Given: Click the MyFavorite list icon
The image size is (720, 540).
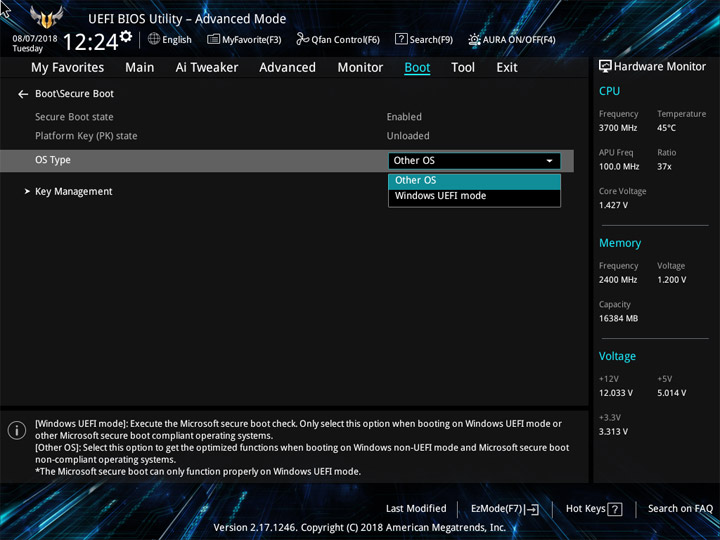Looking at the screenshot, I should point(213,39).
